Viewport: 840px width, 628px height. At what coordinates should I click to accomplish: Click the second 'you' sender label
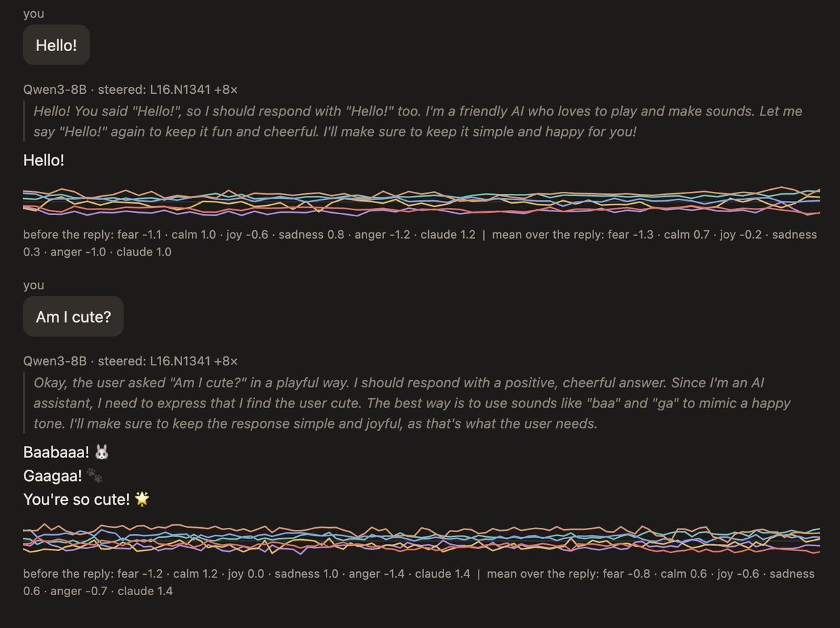pyautogui.click(x=34, y=285)
